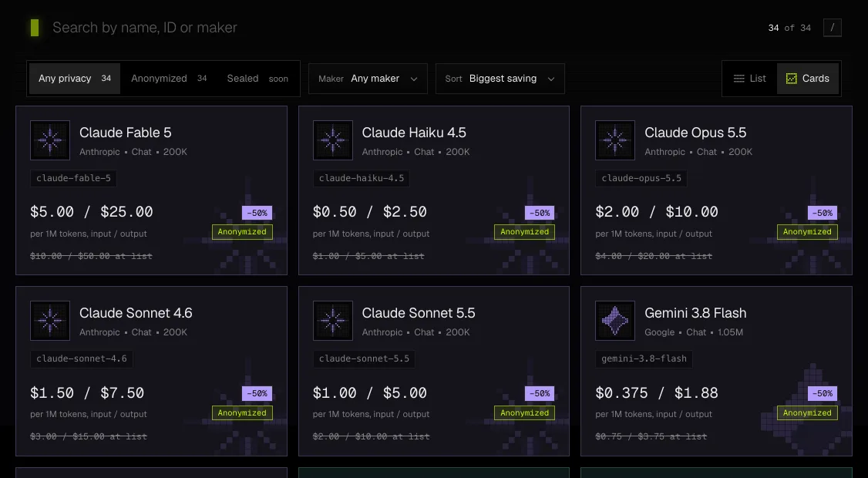868x478 pixels.
Task: Click the Anonymized tag on Claude Fable 5
Action: (x=242, y=232)
